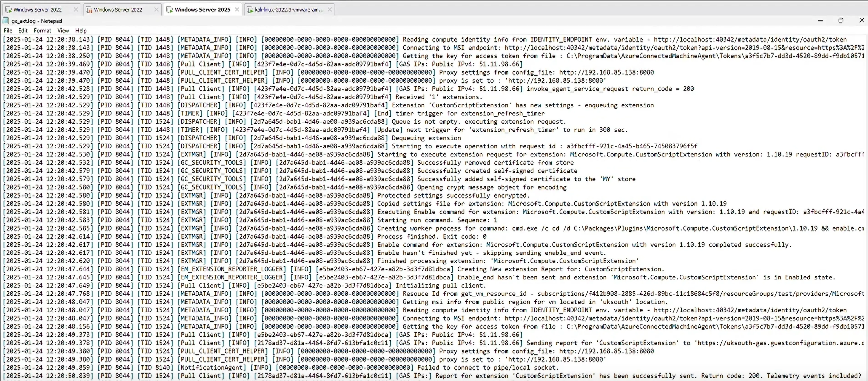Open the Help menu
The height and width of the screenshot is (381, 868).
[81, 30]
